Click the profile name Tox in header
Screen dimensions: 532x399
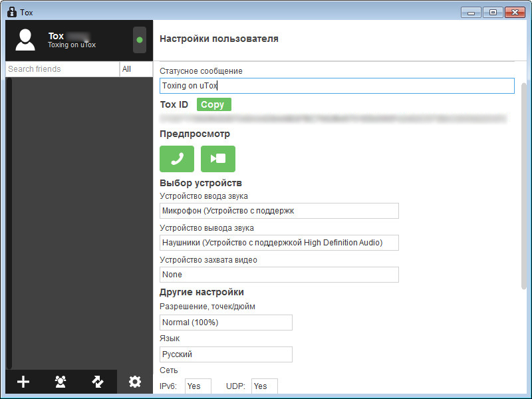point(56,36)
